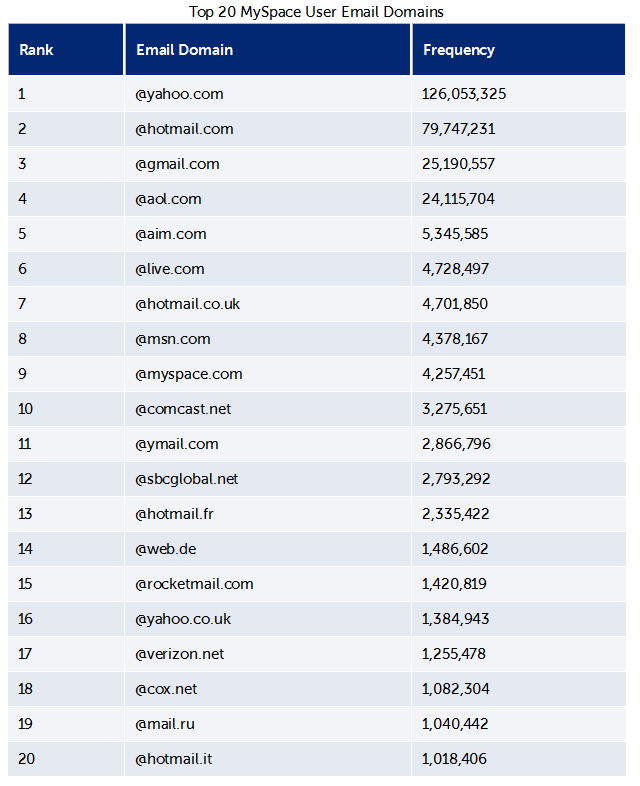The image size is (640, 786).
Task: Select the @aim.com domain cell
Action: (171, 234)
